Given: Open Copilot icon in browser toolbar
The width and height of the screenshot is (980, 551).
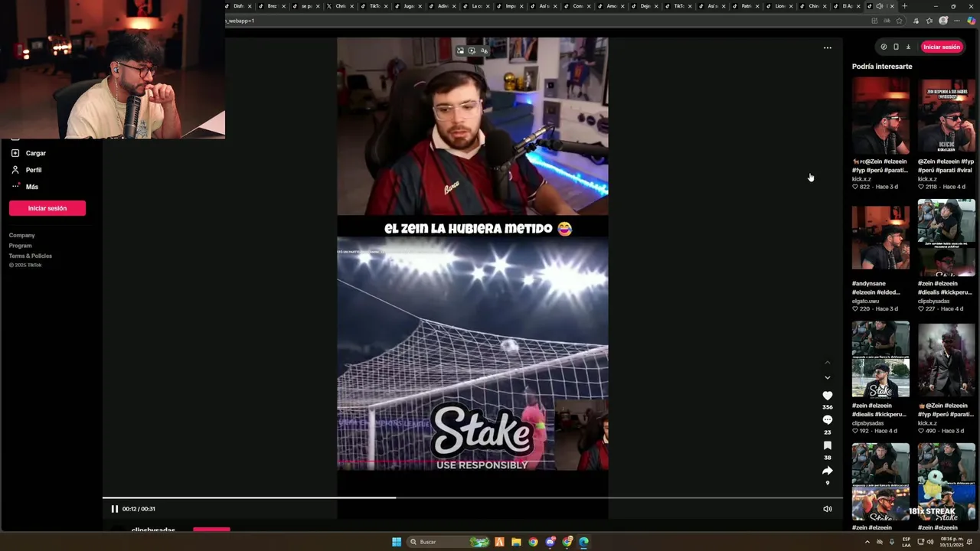Looking at the screenshot, I should click(x=972, y=21).
